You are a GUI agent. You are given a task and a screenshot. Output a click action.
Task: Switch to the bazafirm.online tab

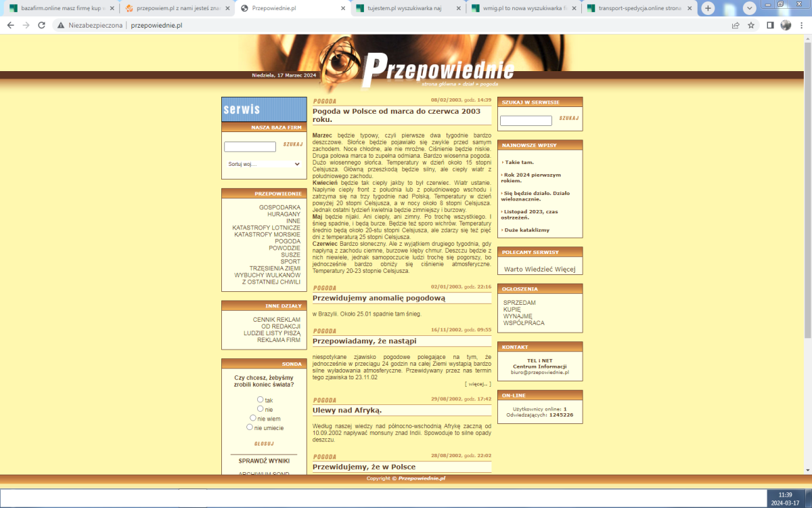tap(61, 8)
